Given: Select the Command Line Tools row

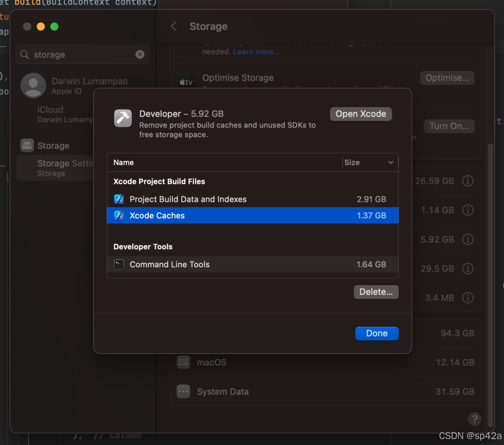Looking at the screenshot, I should pos(252,264).
